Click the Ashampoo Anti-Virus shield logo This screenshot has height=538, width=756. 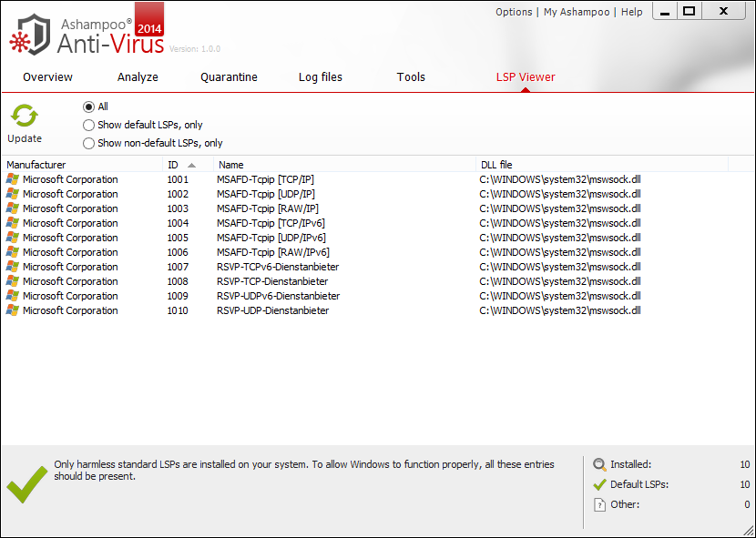[31, 32]
